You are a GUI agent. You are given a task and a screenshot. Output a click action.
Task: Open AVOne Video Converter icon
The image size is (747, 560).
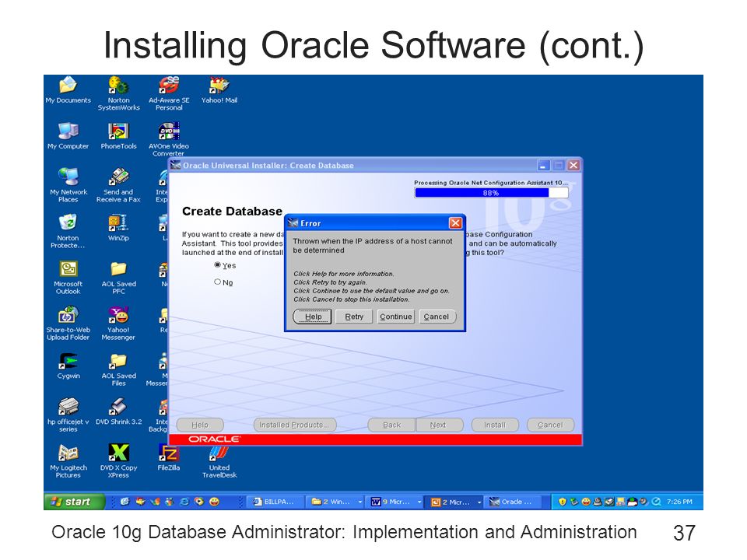(169, 139)
